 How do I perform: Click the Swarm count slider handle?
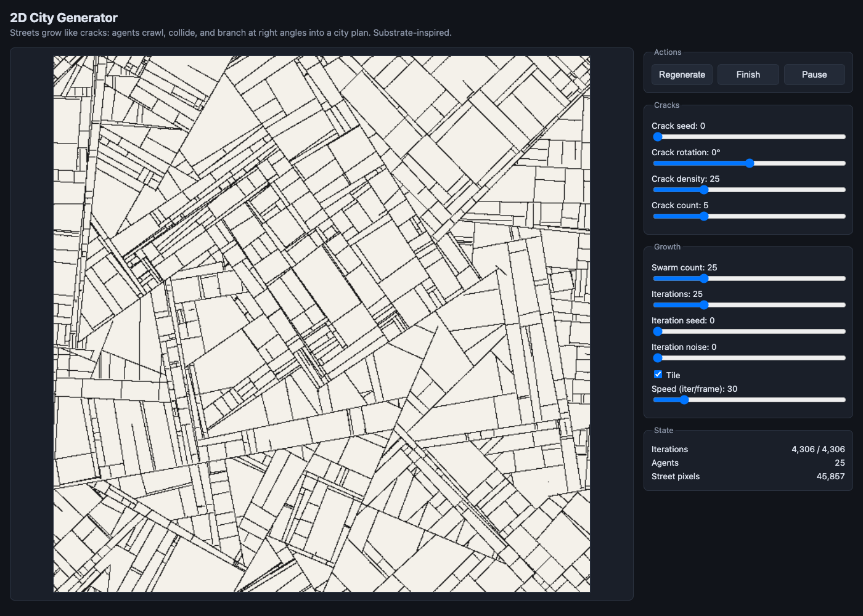pyautogui.click(x=704, y=278)
